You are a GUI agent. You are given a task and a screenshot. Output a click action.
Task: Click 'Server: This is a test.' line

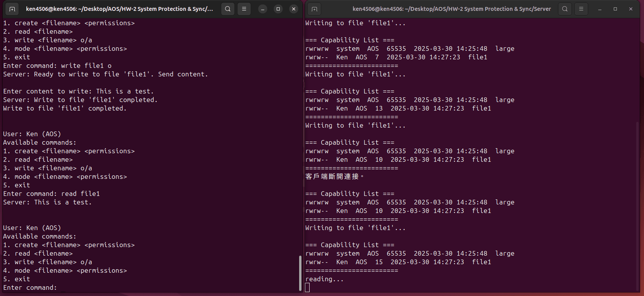tap(47, 203)
